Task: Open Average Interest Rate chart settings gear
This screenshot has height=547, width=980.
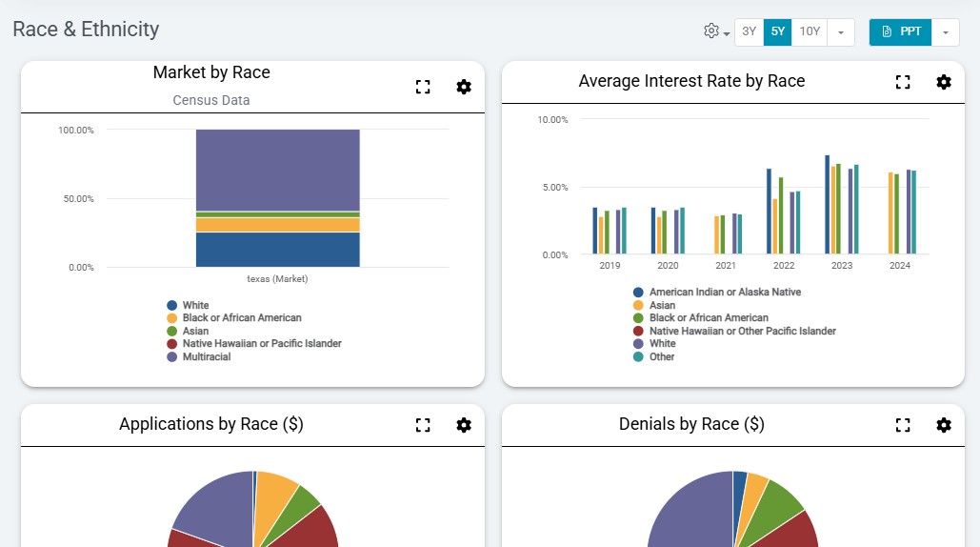Action: tap(944, 82)
